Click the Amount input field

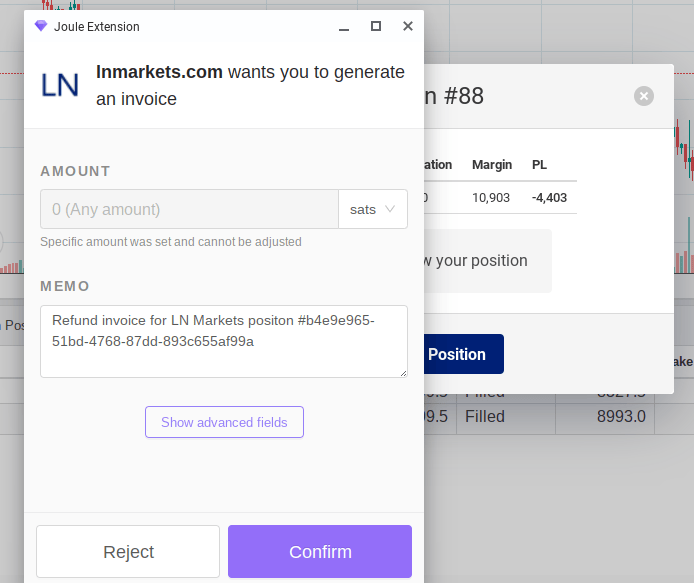190,209
